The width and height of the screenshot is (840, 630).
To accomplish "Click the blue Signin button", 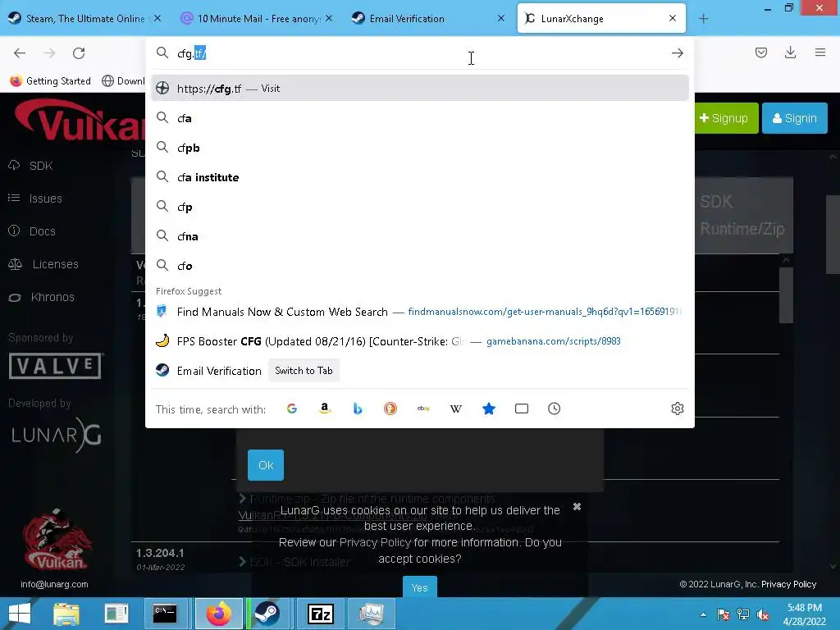I will 795,118.
